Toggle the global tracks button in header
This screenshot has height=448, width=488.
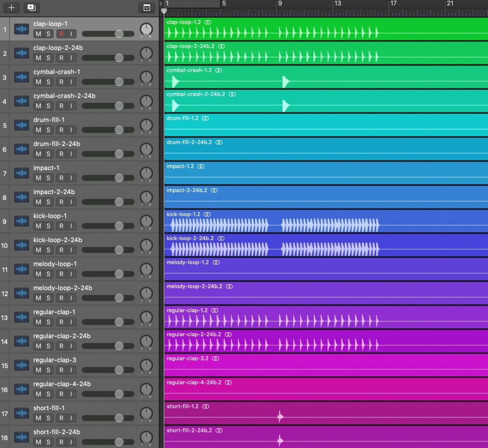147,8
